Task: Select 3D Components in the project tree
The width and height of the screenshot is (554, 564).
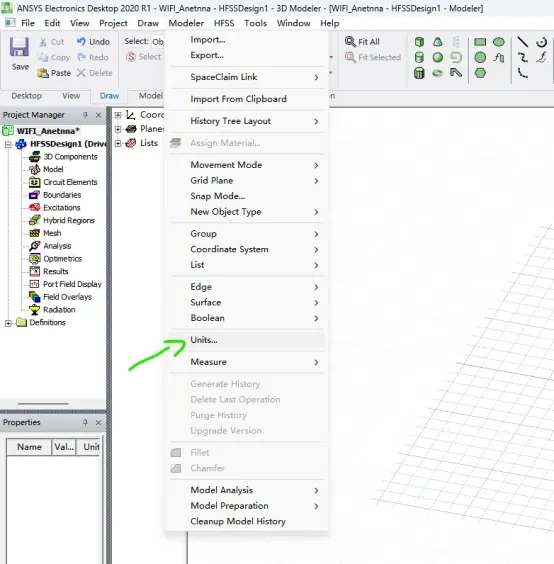Action: 70,157
